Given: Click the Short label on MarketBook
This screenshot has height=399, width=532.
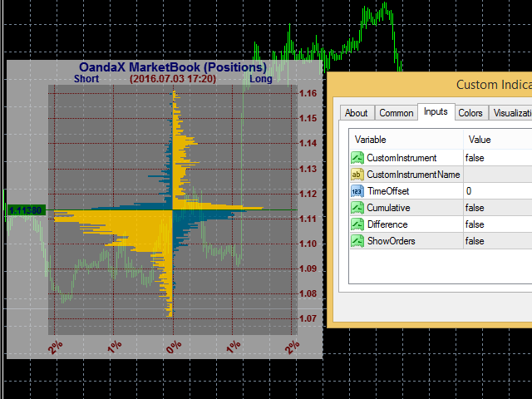Looking at the screenshot, I should point(86,79).
